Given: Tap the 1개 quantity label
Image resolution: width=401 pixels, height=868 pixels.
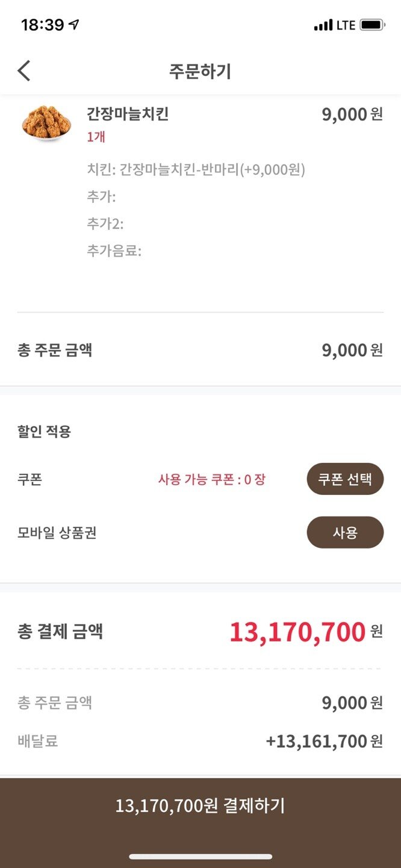Looking at the screenshot, I should [96, 137].
